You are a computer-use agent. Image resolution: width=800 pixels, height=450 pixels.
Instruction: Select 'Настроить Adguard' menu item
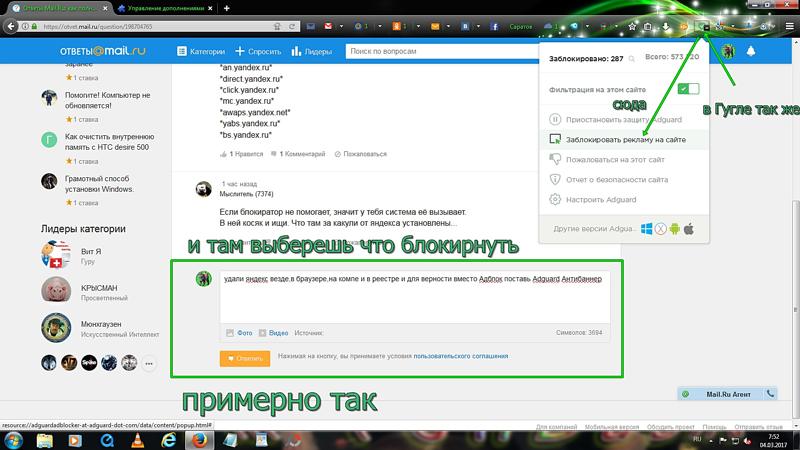(x=623, y=199)
